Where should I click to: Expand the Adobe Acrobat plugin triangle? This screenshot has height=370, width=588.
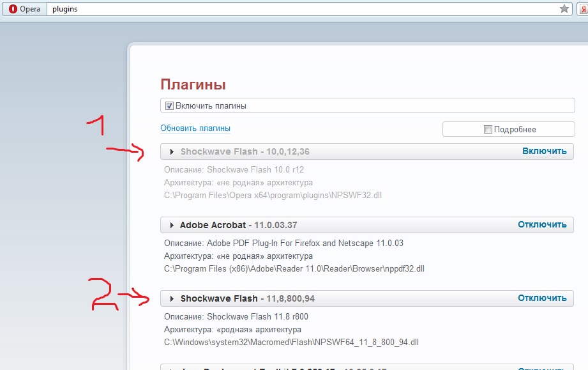(172, 226)
